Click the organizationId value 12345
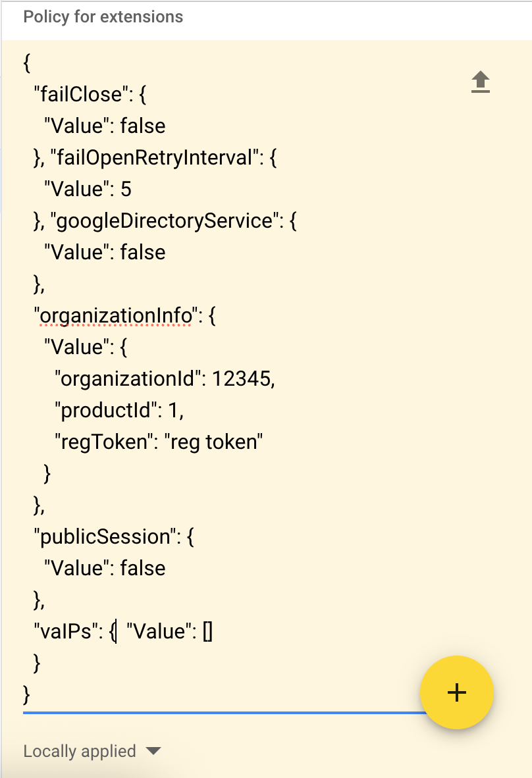The width and height of the screenshot is (532, 778). click(x=241, y=378)
